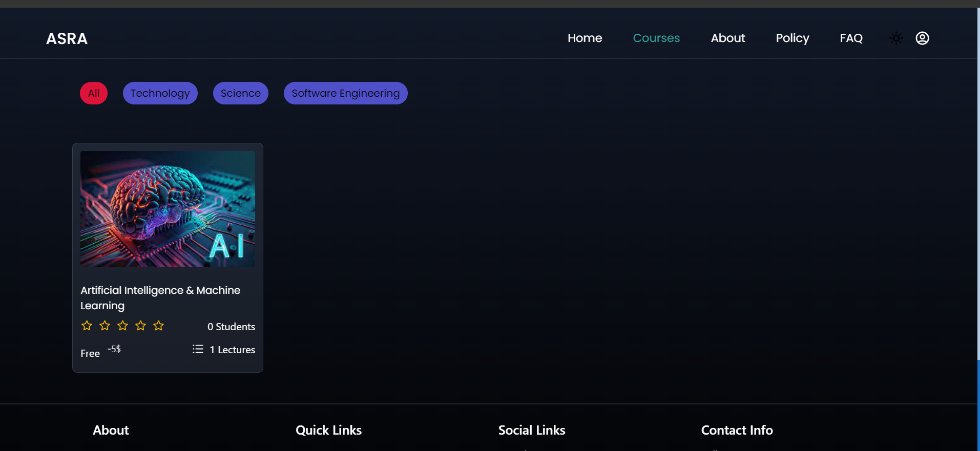The height and width of the screenshot is (451, 980).
Task: Click the lectures list icon
Action: tap(198, 349)
